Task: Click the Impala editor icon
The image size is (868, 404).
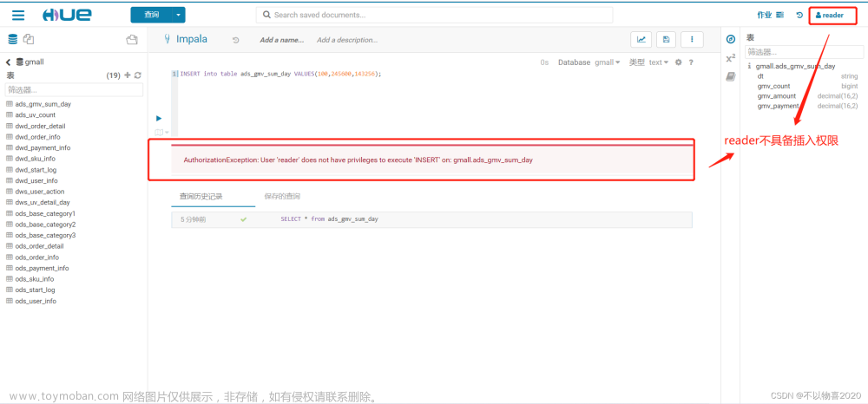Action: [167, 39]
